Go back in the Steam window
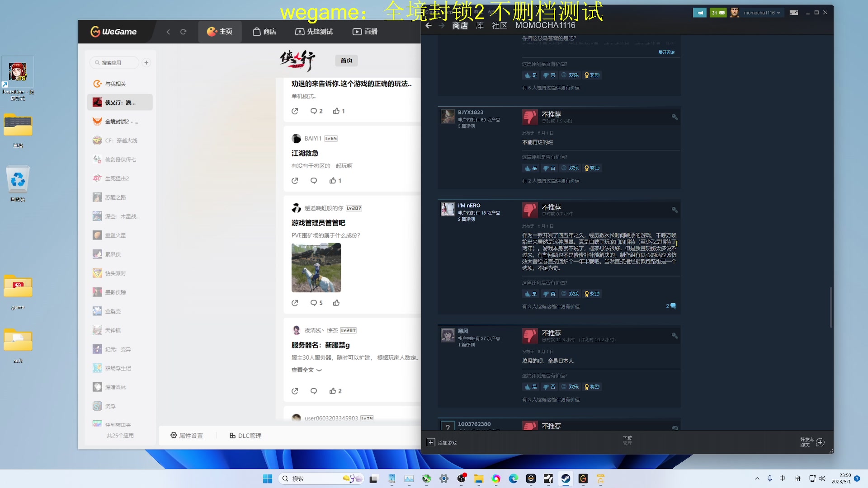This screenshot has height=488, width=868. coord(429,26)
